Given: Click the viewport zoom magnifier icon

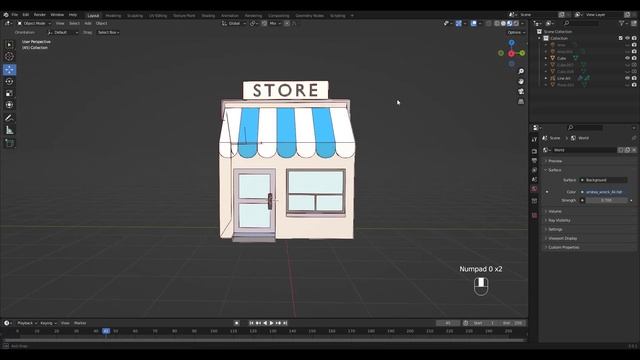Looking at the screenshot, I should [x=521, y=71].
